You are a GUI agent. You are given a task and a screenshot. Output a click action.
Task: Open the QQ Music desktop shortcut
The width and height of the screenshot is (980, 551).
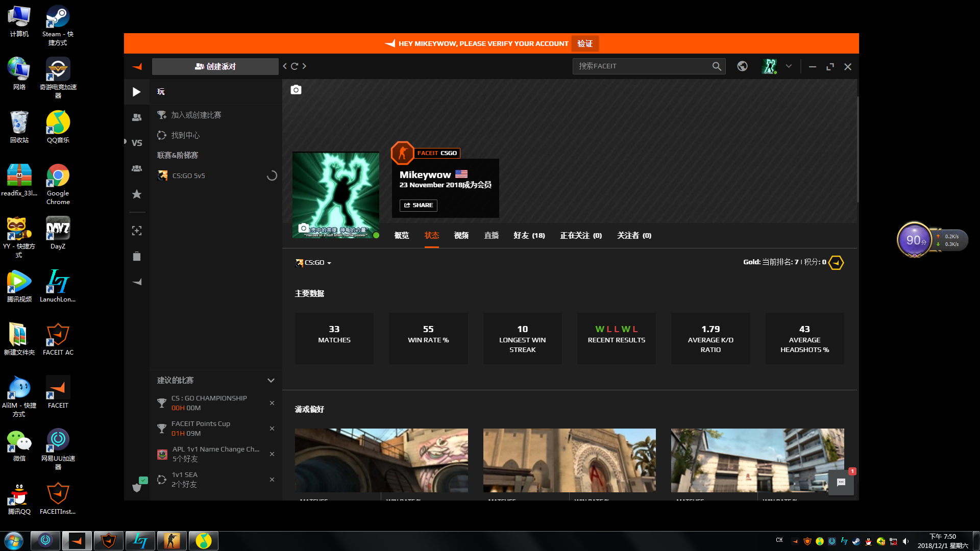(x=58, y=127)
